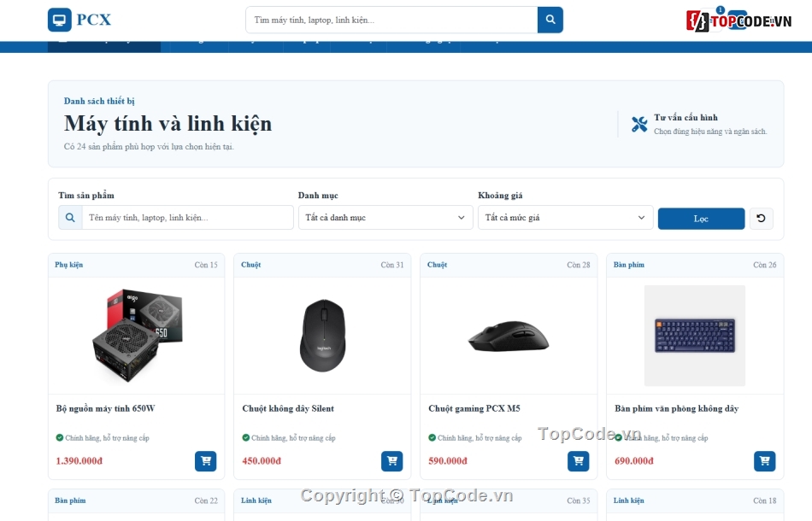The width and height of the screenshot is (812, 521).
Task: Click magnifier icon in Tìm sản phẩm field
Action: coord(70,218)
